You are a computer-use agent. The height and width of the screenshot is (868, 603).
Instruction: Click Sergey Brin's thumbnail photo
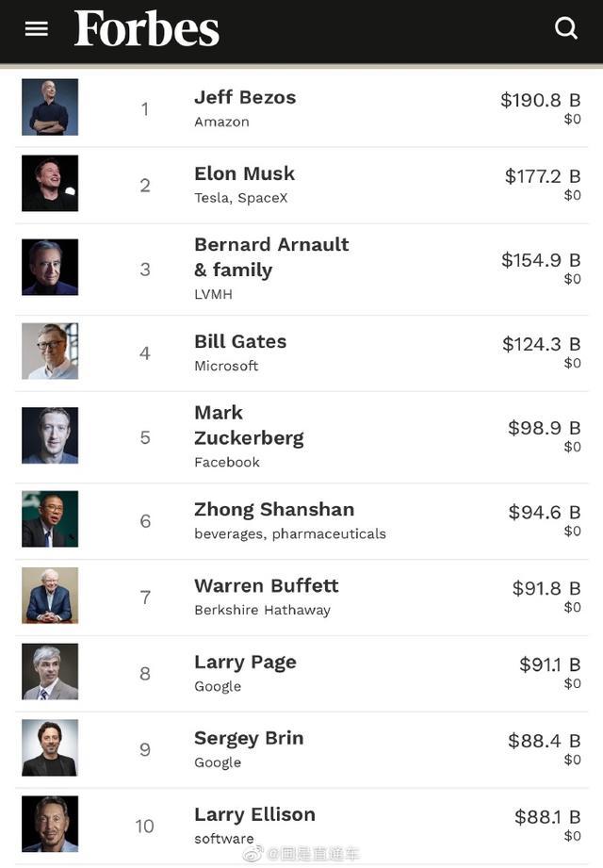[x=50, y=748]
